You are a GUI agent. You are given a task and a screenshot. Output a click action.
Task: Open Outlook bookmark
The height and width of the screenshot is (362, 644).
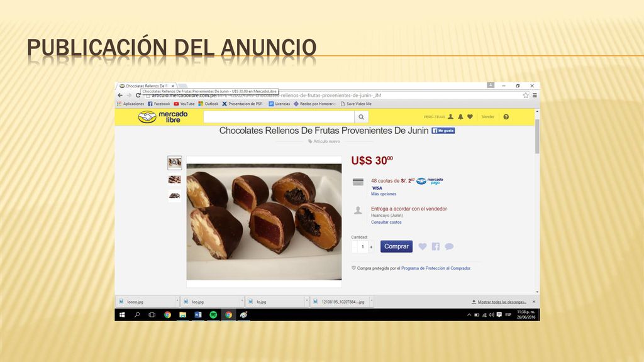pos(208,104)
